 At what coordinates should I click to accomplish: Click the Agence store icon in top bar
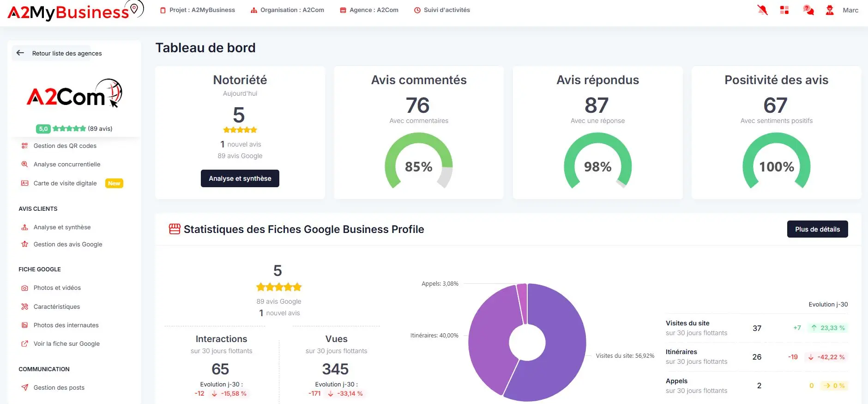pos(343,10)
